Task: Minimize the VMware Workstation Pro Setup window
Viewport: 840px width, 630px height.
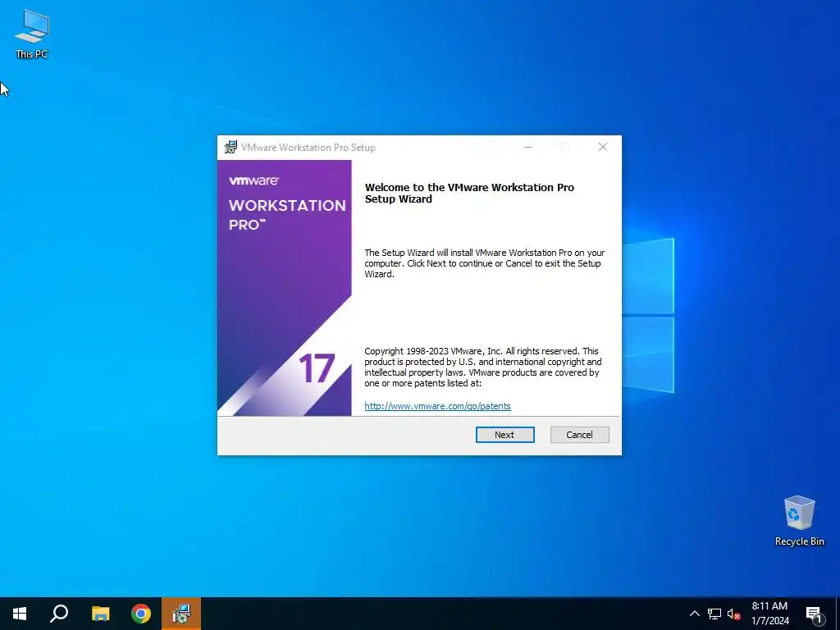Action: (527, 148)
